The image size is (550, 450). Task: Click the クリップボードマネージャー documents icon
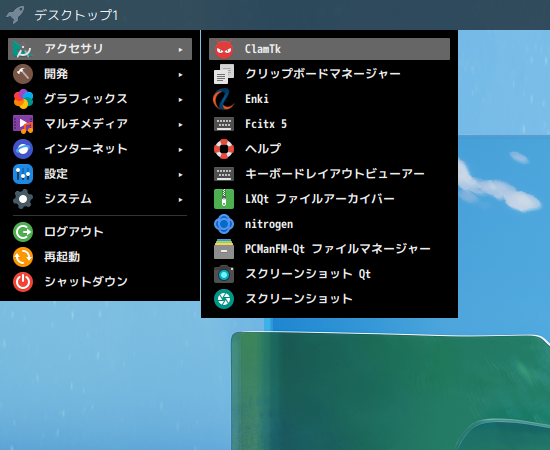click(x=224, y=74)
